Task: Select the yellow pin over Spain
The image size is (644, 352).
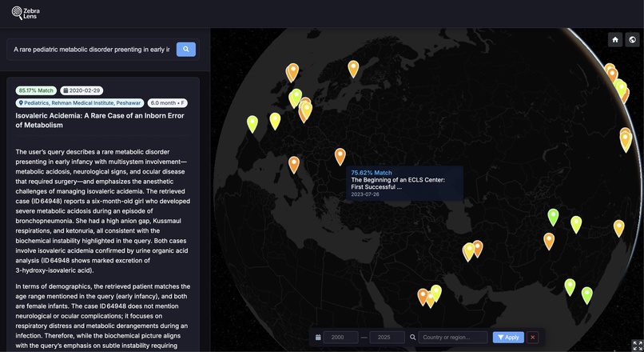Action: pos(275,121)
